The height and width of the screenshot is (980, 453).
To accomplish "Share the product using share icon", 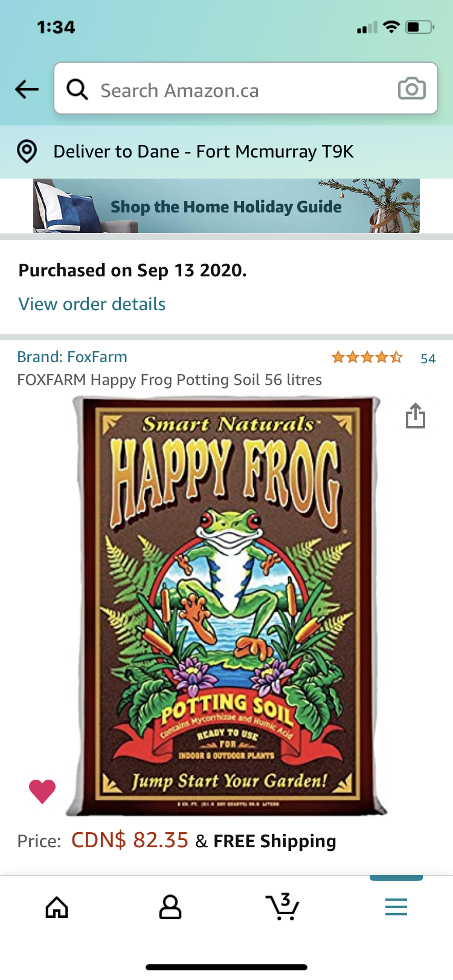I will click(x=416, y=416).
